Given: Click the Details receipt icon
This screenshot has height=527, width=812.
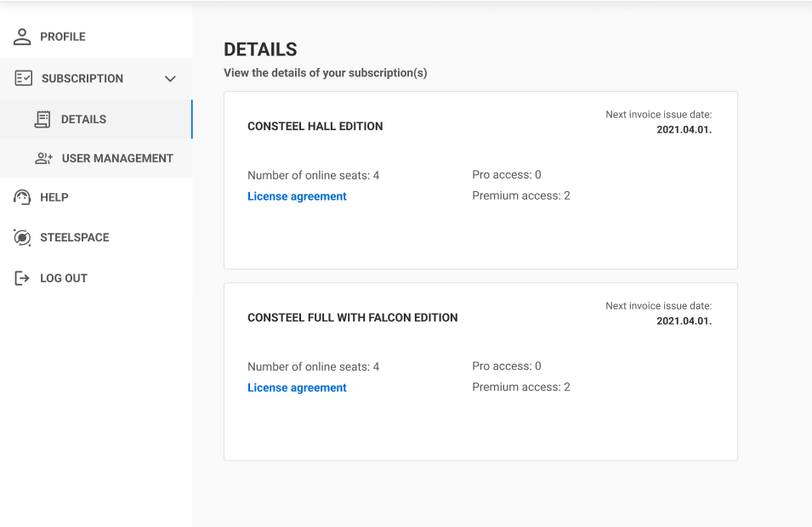Looking at the screenshot, I should (43, 119).
